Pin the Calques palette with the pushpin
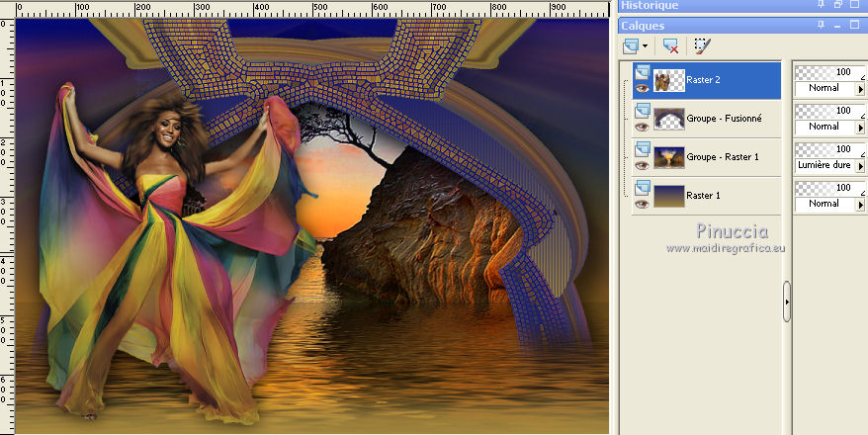The width and height of the screenshot is (868, 435). (x=821, y=26)
